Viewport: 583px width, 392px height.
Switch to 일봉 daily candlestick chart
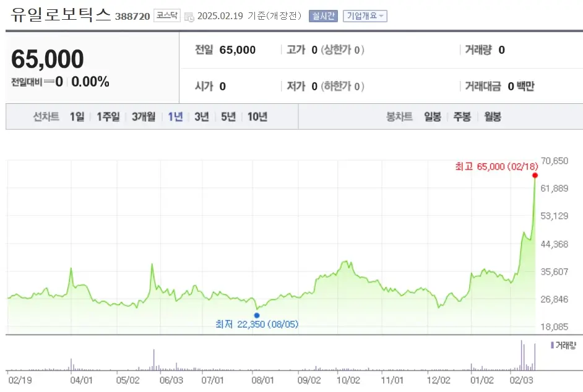432,116
